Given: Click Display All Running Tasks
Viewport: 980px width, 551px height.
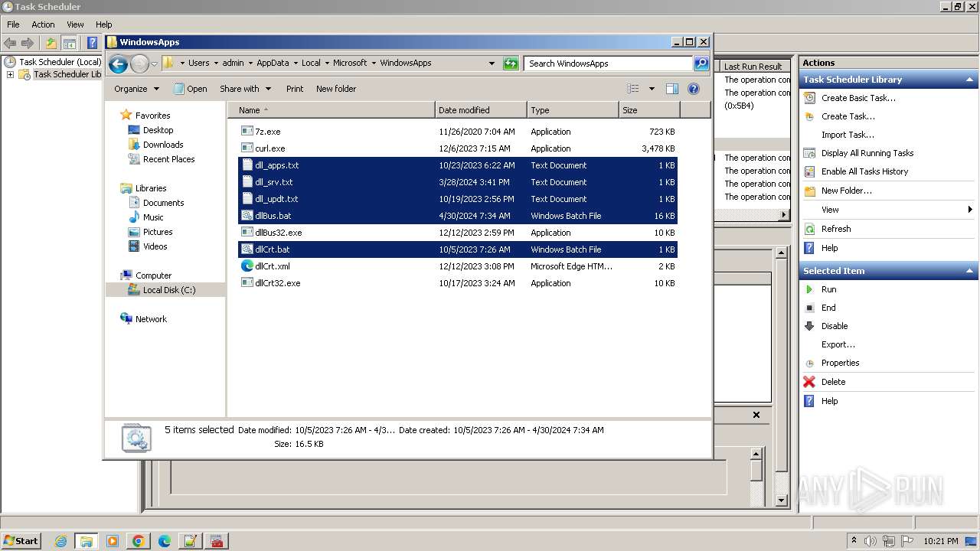Looking at the screenshot, I should (x=867, y=153).
